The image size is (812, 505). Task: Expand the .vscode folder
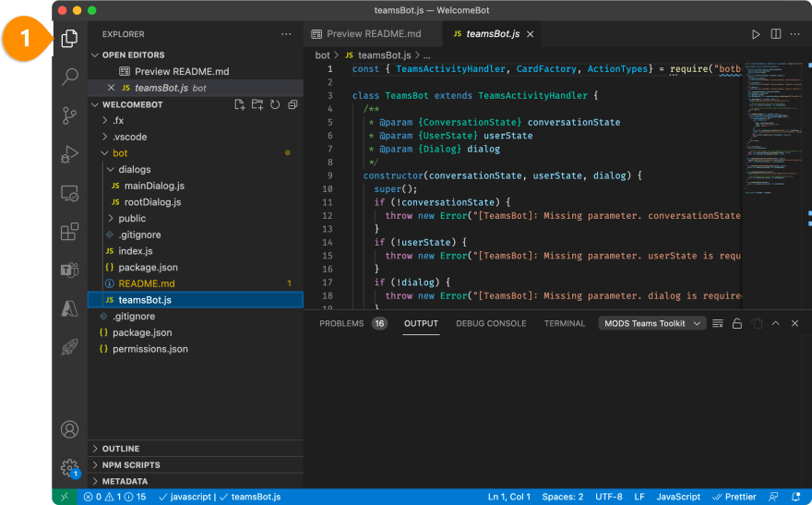(105, 137)
